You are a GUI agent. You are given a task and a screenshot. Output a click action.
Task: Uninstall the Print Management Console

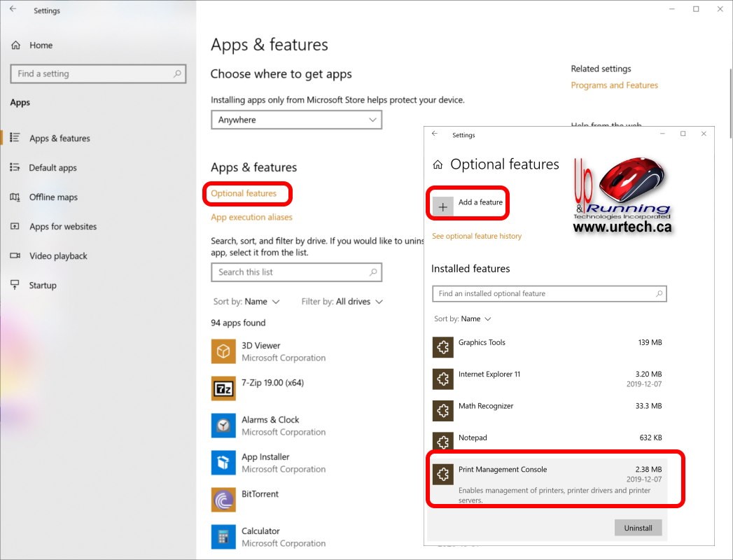pyautogui.click(x=637, y=528)
